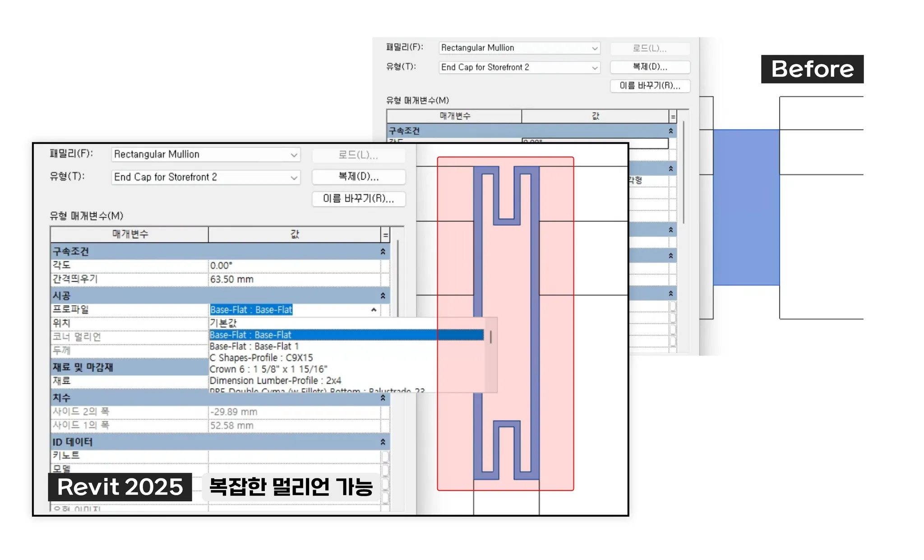Choose C Shapes-Profile : C9X15 from list
Viewport: 924px width, 560px height.
(x=261, y=358)
